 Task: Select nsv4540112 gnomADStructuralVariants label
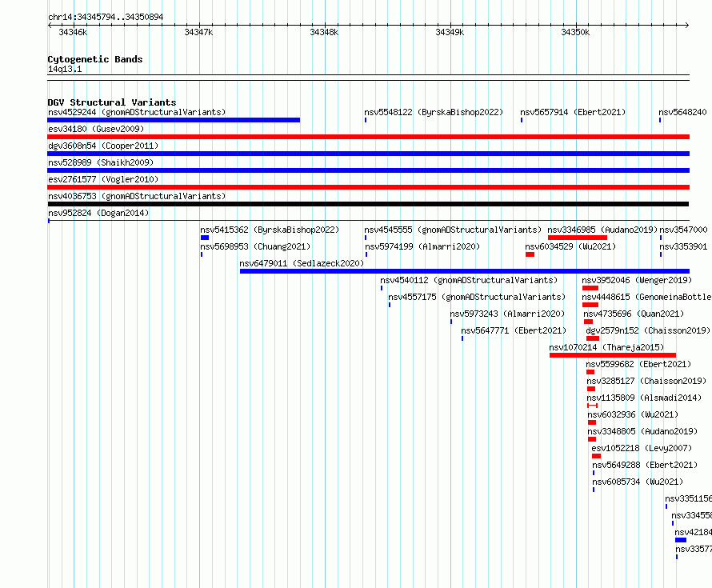tap(469, 280)
